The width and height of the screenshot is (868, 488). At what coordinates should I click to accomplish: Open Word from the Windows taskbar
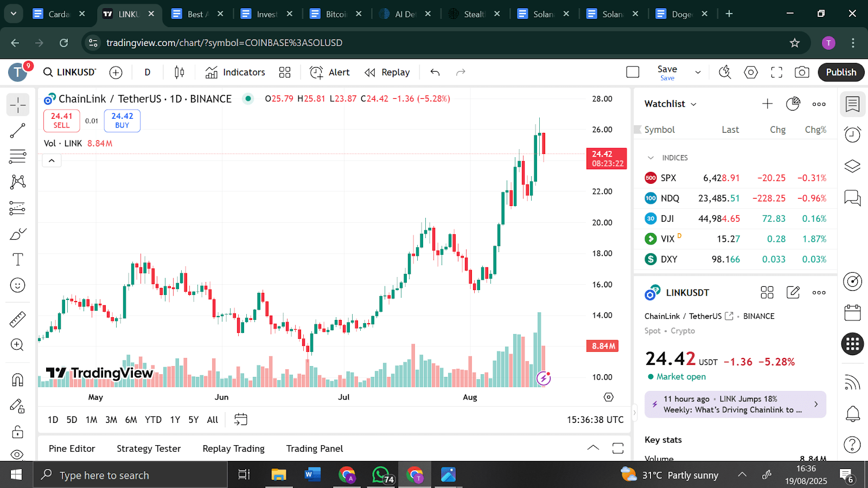(x=311, y=475)
